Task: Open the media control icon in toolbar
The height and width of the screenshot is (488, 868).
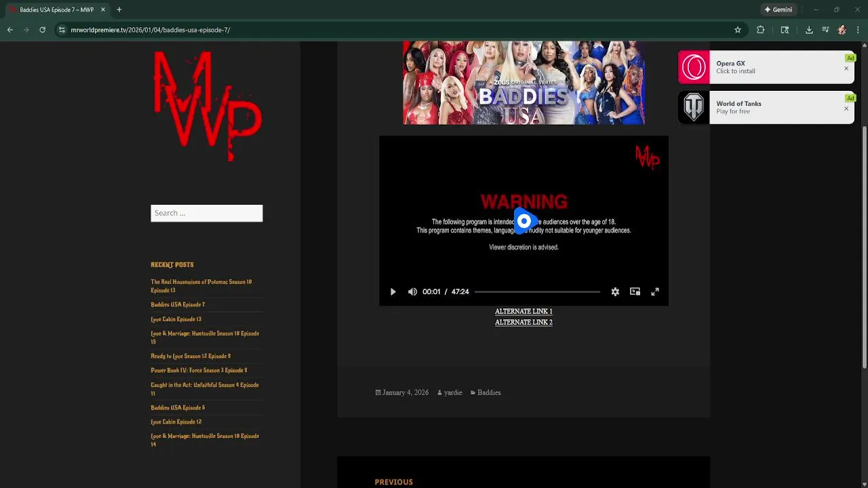Action: click(x=825, y=30)
